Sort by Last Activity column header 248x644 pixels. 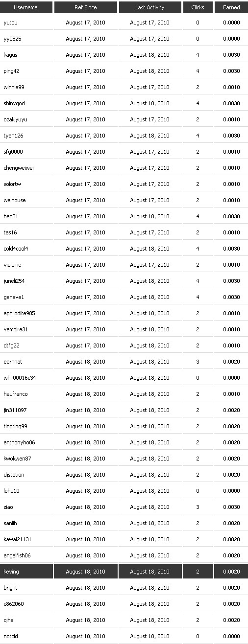[150, 7]
